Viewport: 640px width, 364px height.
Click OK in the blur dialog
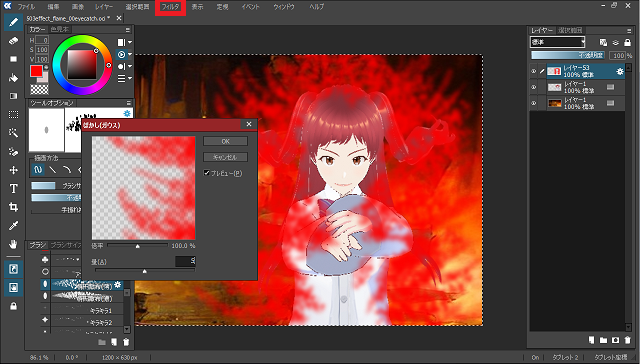click(x=225, y=141)
